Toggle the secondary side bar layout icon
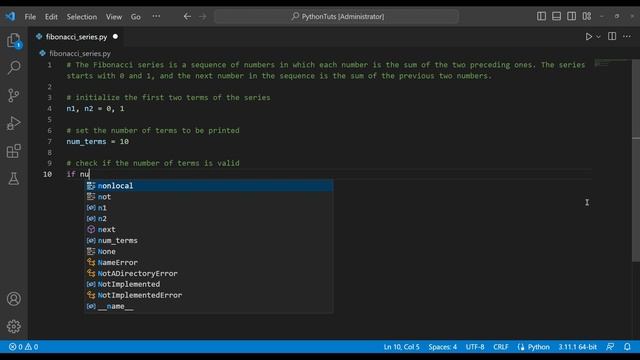 coord(571,16)
